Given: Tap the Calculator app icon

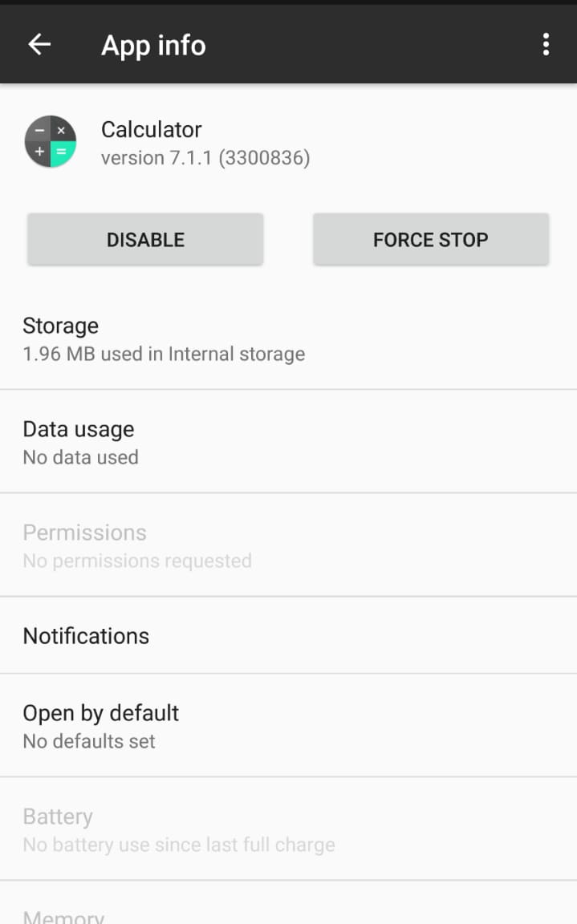Looking at the screenshot, I should 51,142.
